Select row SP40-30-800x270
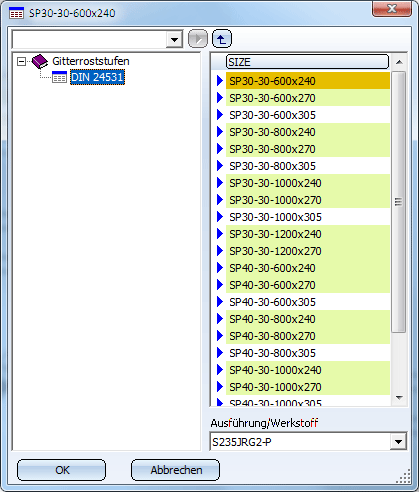This screenshot has height=492, width=419. coord(308,336)
